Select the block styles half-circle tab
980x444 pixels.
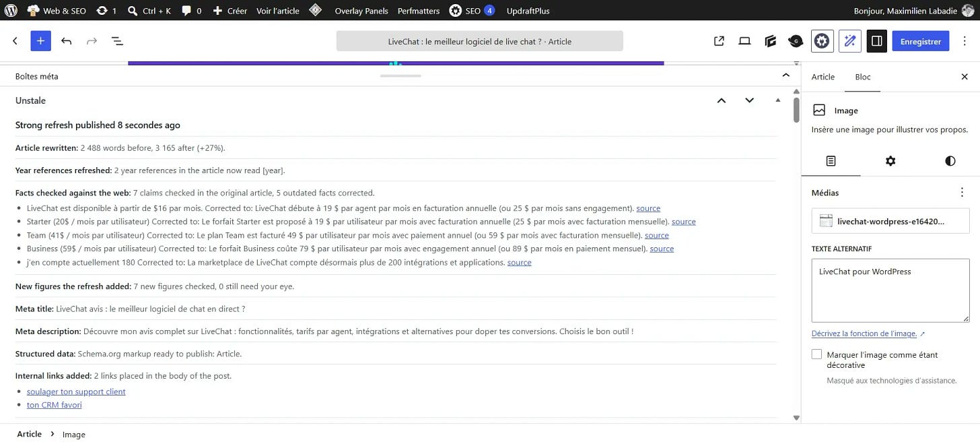pyautogui.click(x=950, y=161)
